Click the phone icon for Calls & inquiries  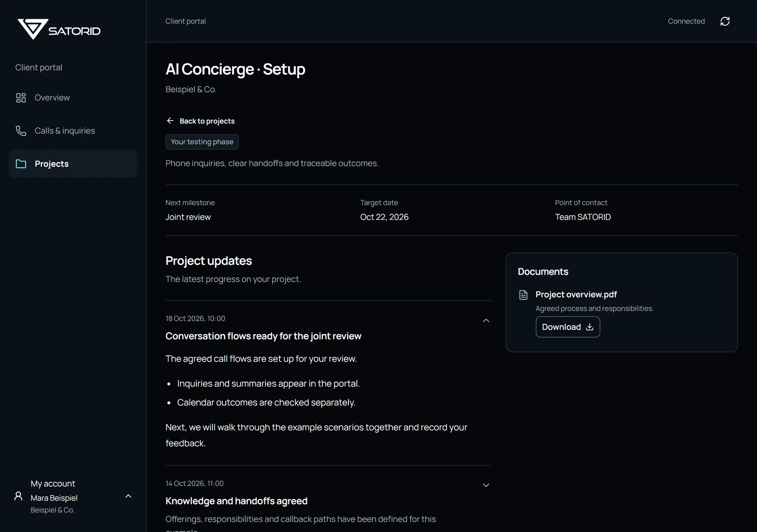(x=21, y=131)
